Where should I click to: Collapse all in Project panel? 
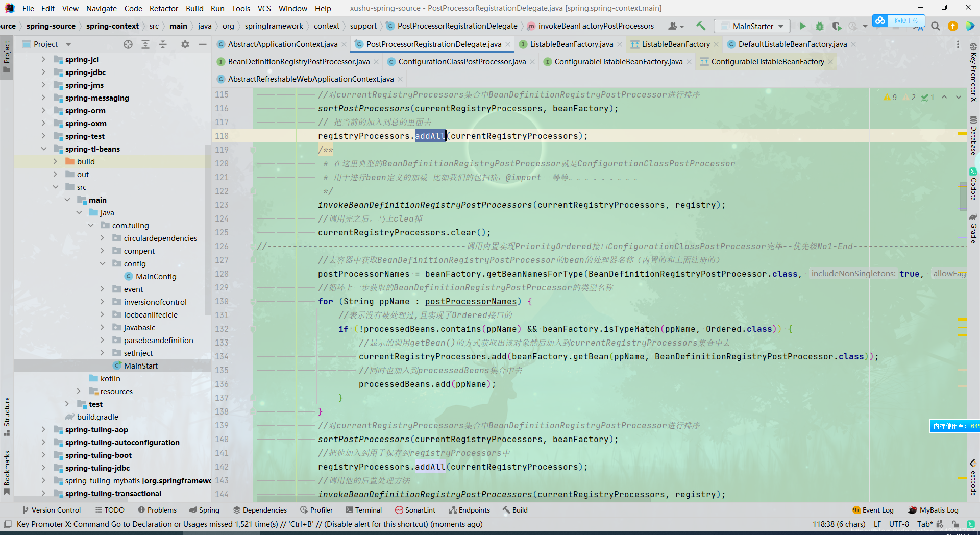[x=163, y=44]
